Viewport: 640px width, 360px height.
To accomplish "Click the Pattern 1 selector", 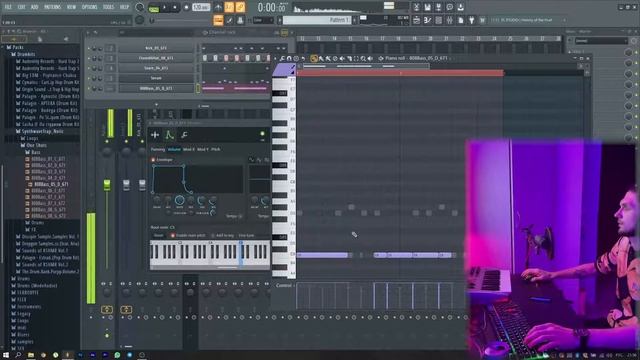I will 317,20.
